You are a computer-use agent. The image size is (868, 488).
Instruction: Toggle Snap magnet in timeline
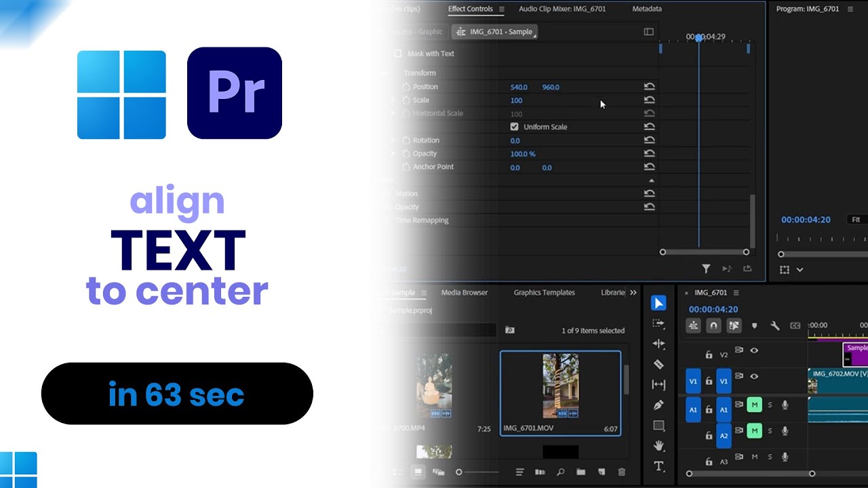[713, 326]
